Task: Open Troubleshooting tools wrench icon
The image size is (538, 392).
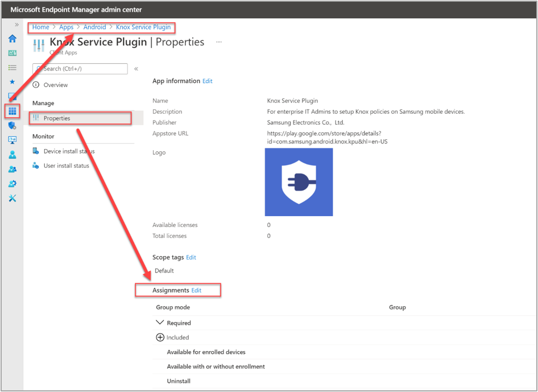Action: (x=13, y=198)
